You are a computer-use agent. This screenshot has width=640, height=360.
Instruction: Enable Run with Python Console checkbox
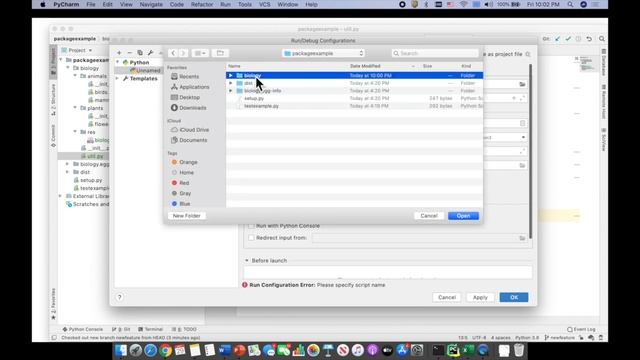(251, 226)
